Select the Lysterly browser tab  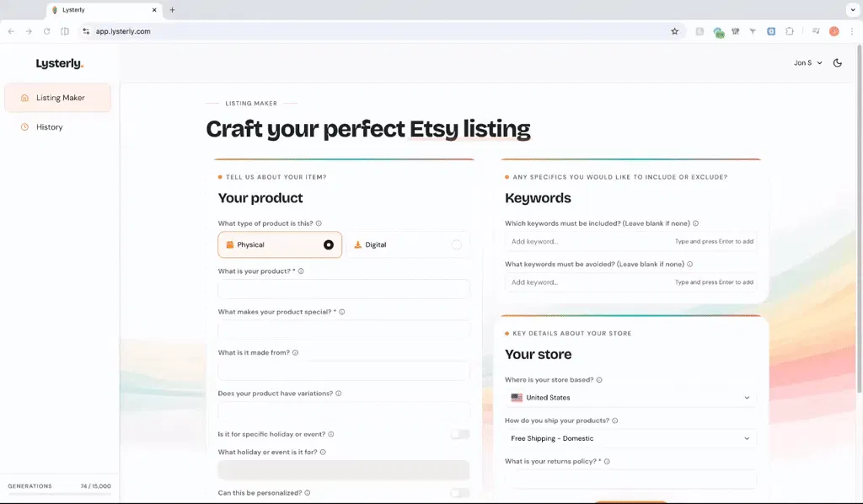pos(105,10)
